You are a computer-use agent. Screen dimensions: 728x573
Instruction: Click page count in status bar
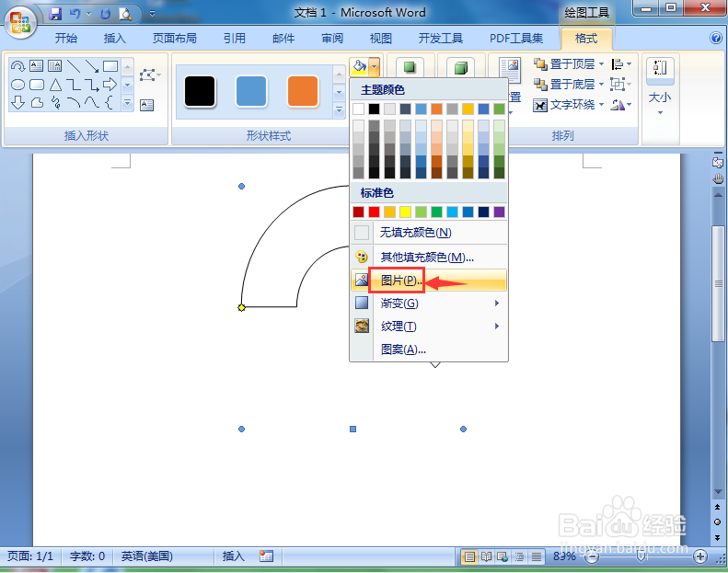click(x=30, y=556)
